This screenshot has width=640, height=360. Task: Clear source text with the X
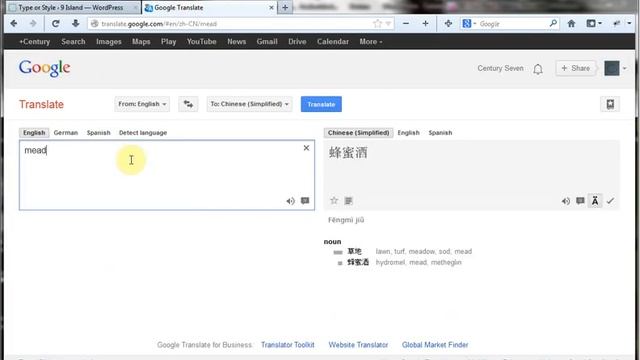(306, 148)
